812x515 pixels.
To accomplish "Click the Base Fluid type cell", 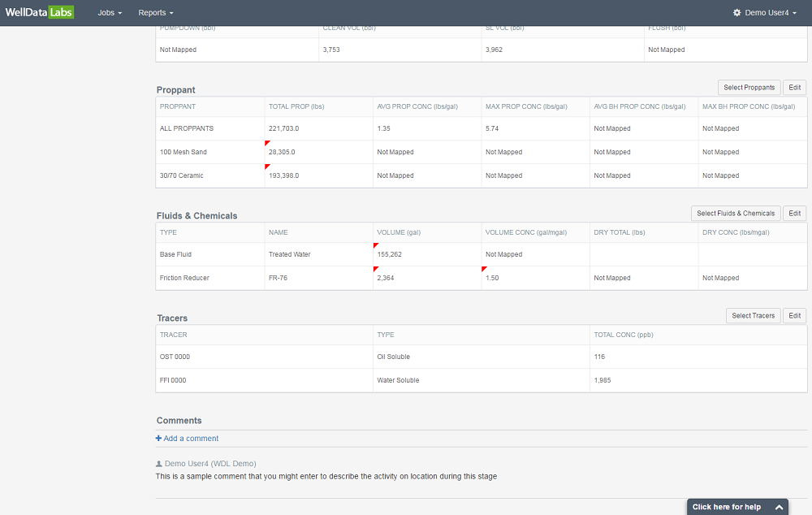I will (x=175, y=254).
